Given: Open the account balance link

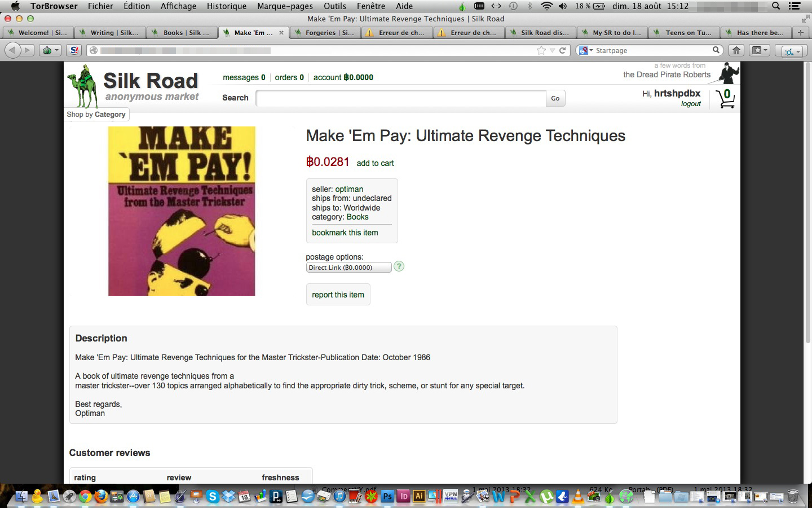Looking at the screenshot, I should pos(343,77).
